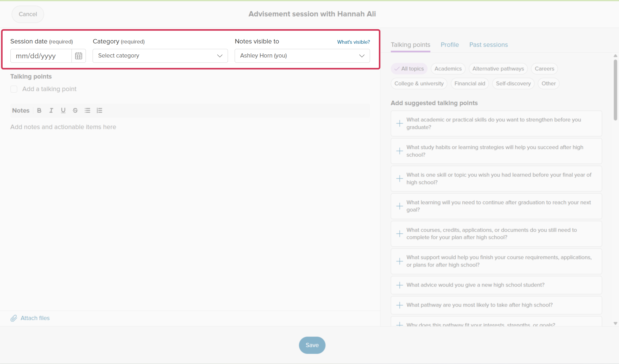Viewport: 619px width, 364px height.
Task: Apply bold formatting in Notes toolbar
Action: pyautogui.click(x=39, y=111)
